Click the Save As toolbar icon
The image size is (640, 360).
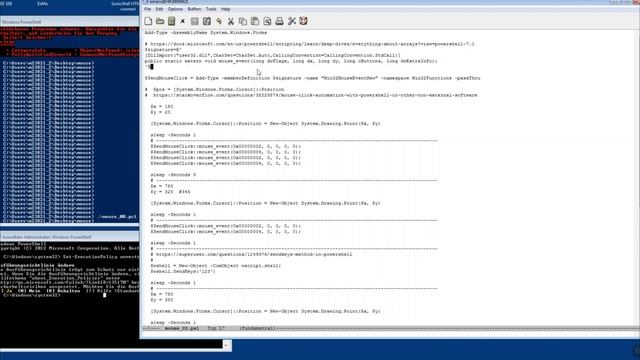click(x=207, y=21)
